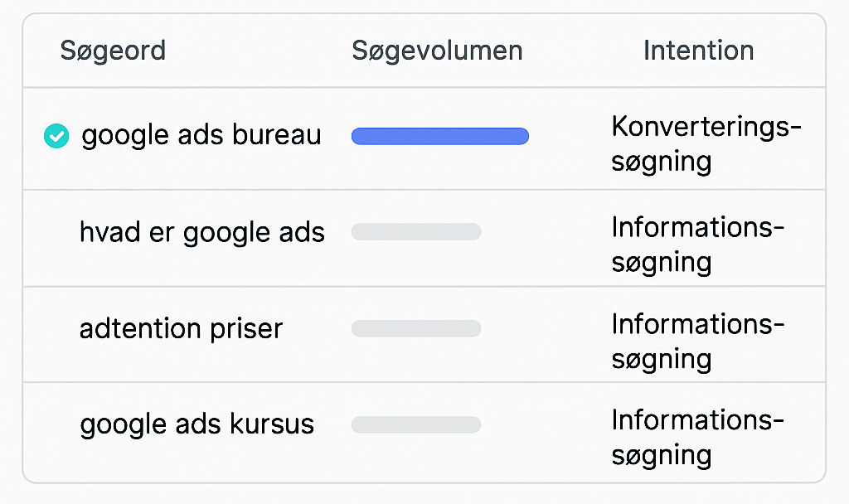
Task: Click the Intention column header
Action: (x=698, y=51)
